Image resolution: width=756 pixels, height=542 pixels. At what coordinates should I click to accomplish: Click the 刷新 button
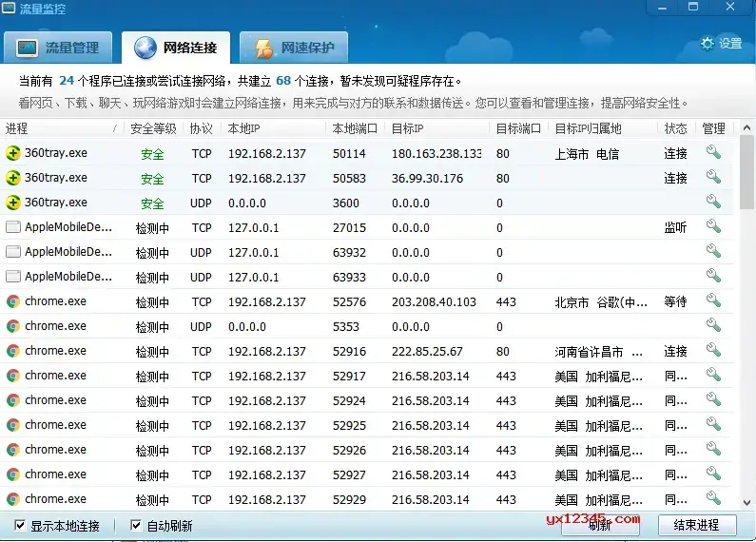coord(600,525)
